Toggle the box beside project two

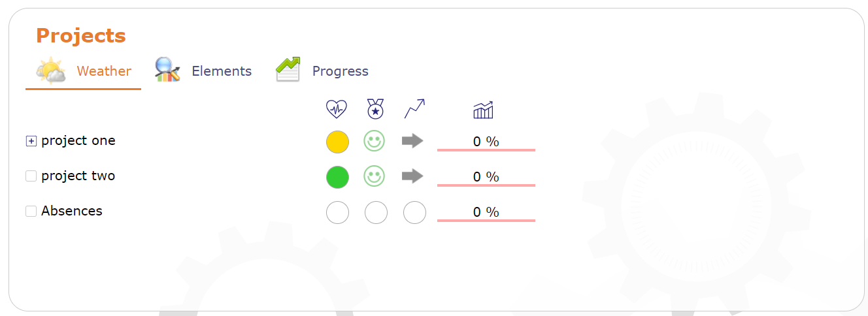coord(31,176)
